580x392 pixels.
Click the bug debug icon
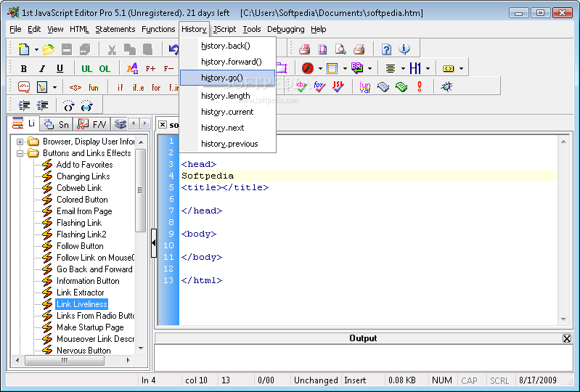446,86
